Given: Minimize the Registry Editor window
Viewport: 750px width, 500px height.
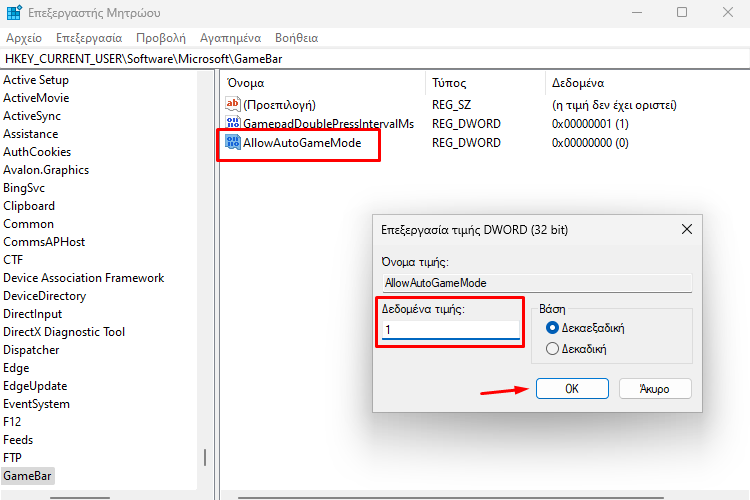Looking at the screenshot, I should pos(637,12).
